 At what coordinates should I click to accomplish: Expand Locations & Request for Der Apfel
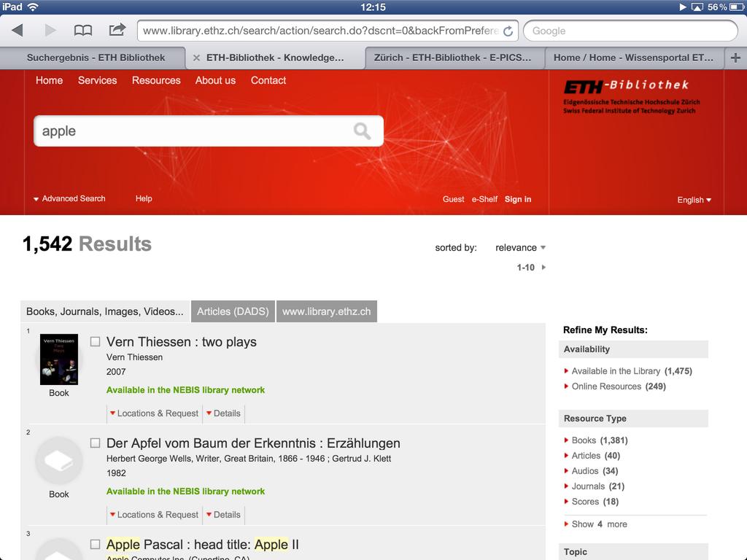154,515
